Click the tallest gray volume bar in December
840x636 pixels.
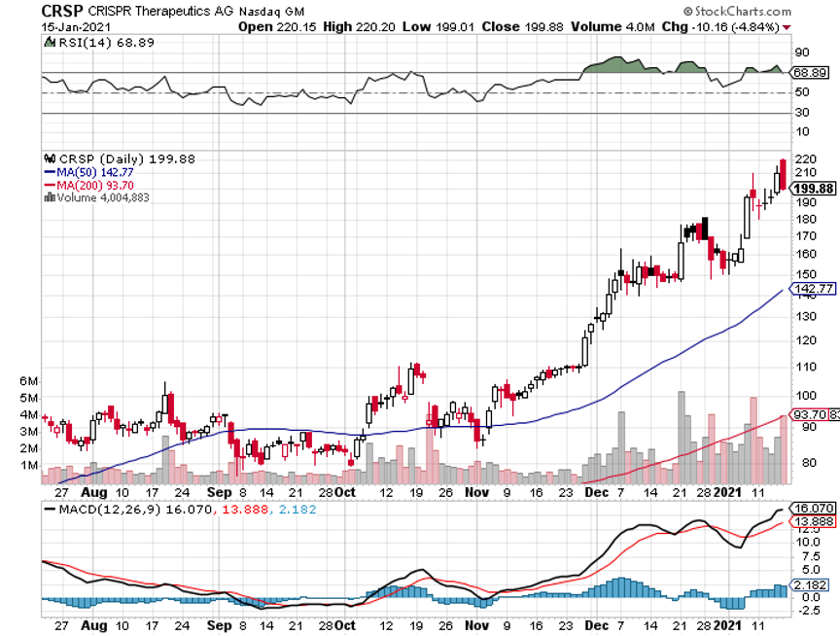point(682,438)
